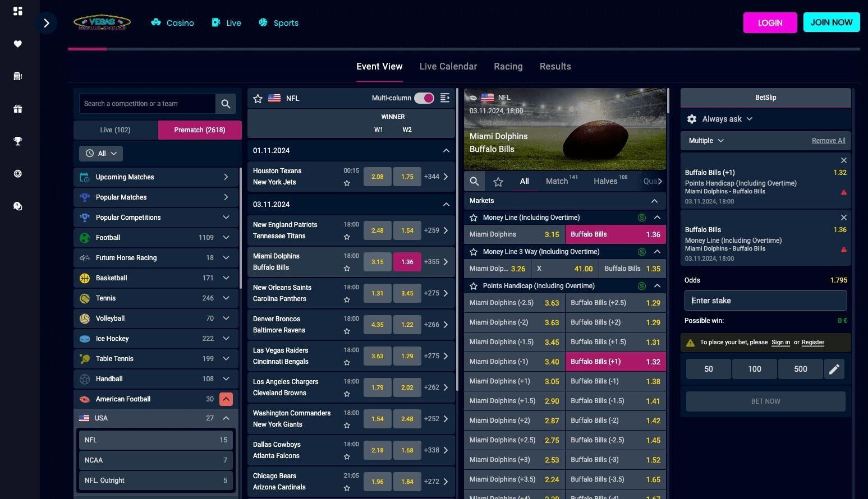Open the gift promotions icon in sidebar

[18, 109]
